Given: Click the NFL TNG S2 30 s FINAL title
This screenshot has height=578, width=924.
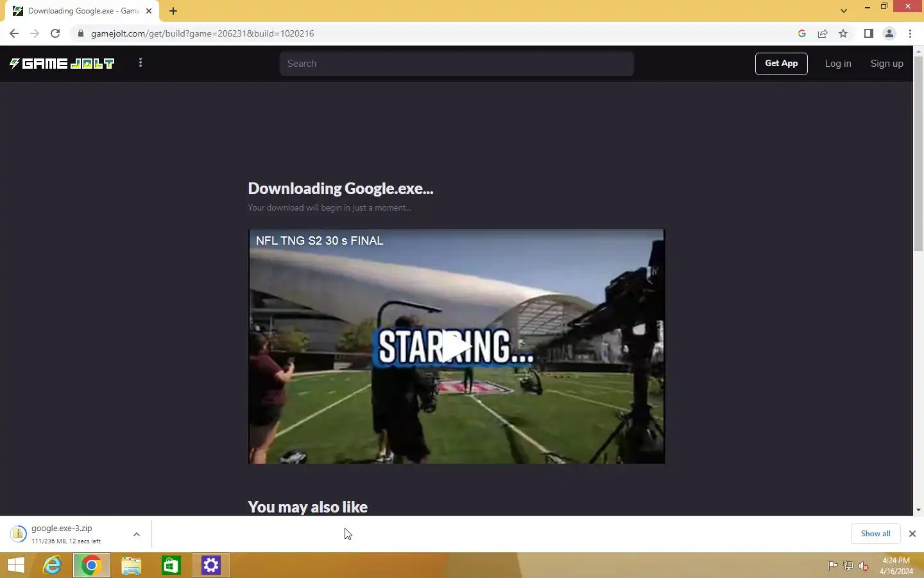Looking at the screenshot, I should pos(320,241).
